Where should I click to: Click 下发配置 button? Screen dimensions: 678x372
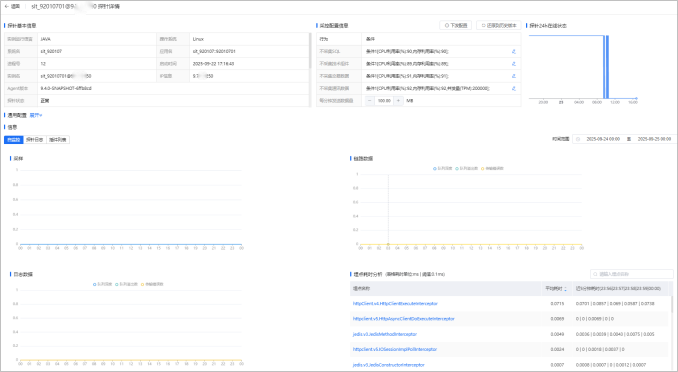[456, 26]
